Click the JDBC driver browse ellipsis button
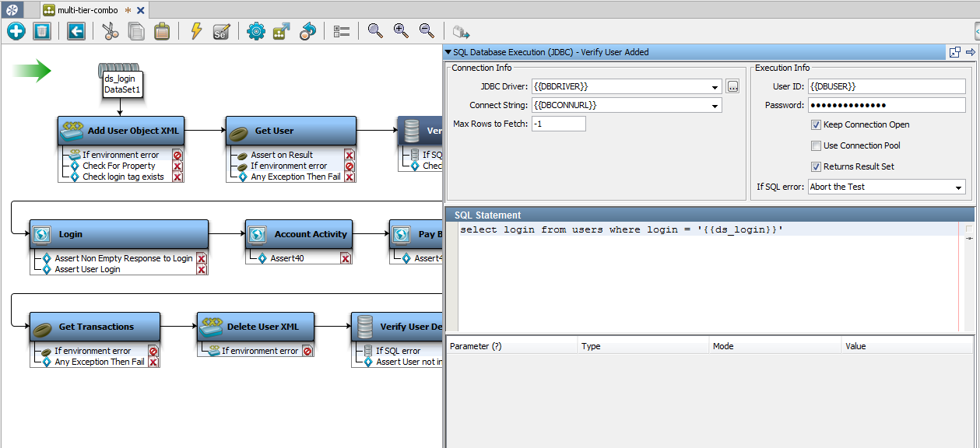 coord(732,86)
